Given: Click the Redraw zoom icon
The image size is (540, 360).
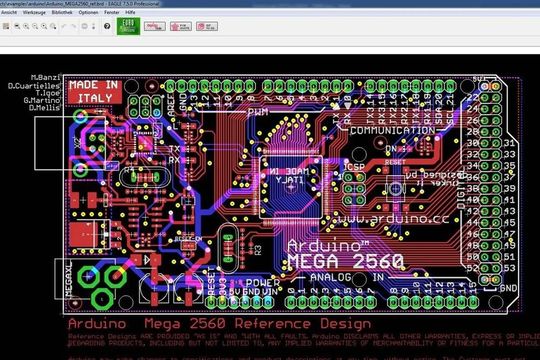Looking at the screenshot, I should 44,26.
